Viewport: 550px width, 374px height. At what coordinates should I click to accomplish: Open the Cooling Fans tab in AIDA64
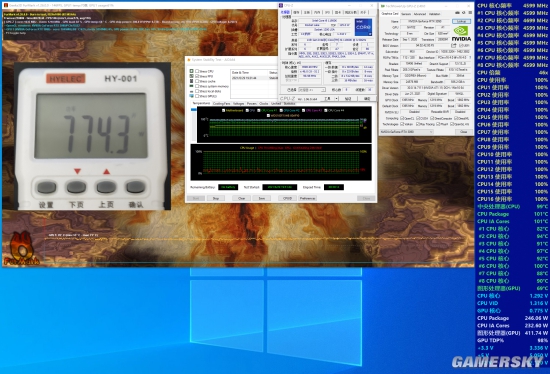[221, 103]
